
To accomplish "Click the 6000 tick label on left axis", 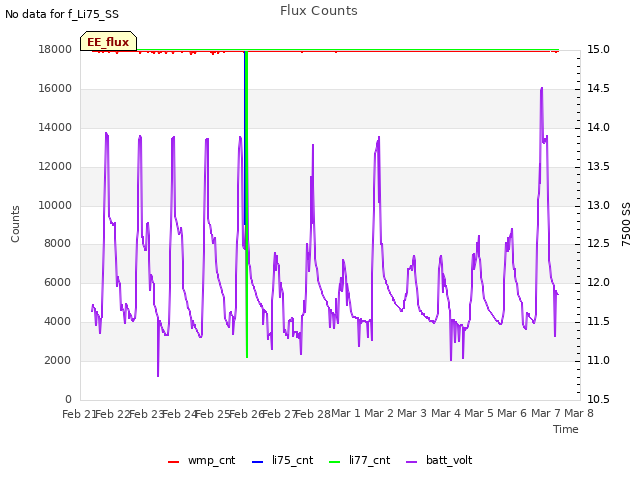I will coord(58,282).
